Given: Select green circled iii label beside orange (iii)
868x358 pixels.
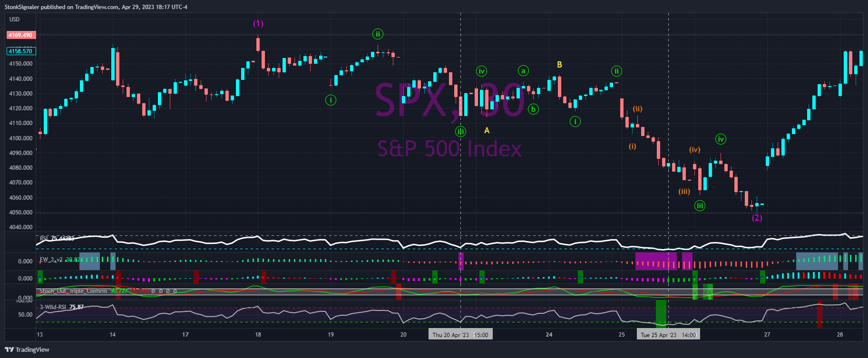Looking at the screenshot, I should click(x=700, y=206).
